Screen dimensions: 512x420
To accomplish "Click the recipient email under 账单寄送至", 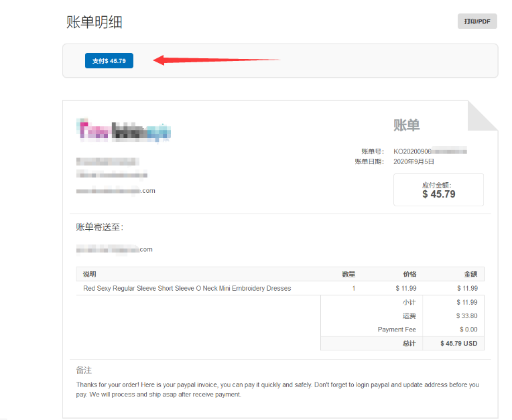I will pos(114,250).
